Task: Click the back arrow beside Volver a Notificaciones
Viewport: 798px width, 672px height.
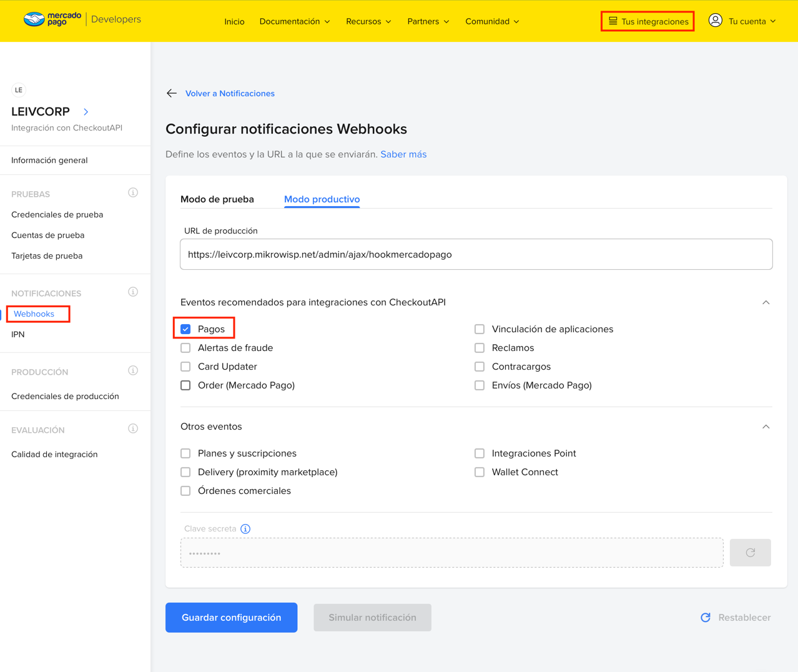Action: coord(172,94)
